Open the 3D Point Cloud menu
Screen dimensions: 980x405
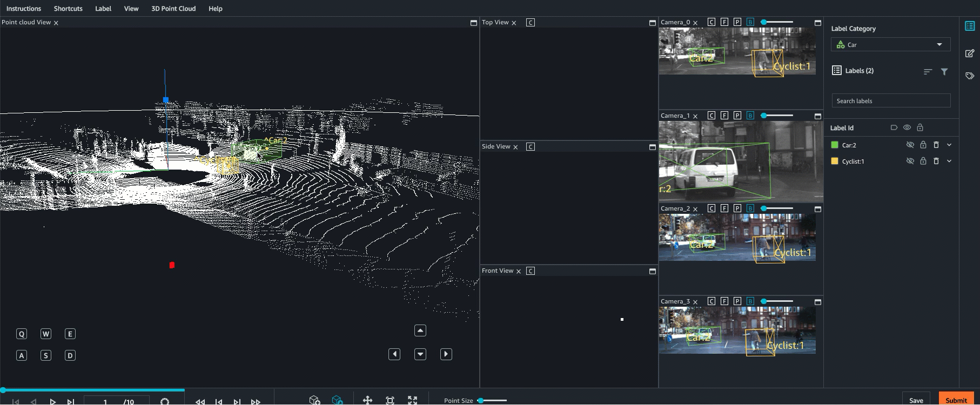(x=173, y=9)
